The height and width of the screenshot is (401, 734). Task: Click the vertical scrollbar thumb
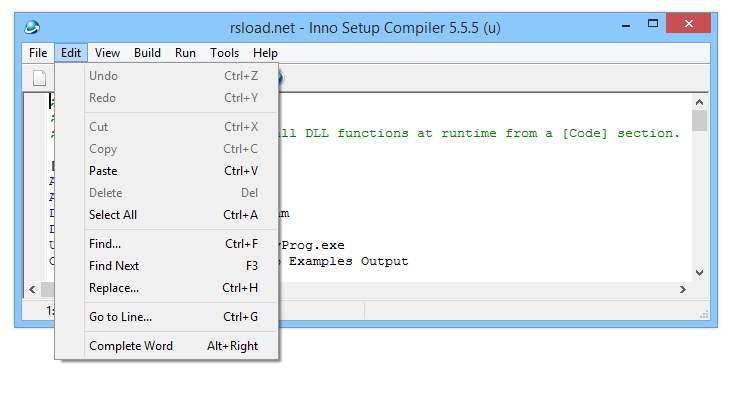click(x=699, y=121)
